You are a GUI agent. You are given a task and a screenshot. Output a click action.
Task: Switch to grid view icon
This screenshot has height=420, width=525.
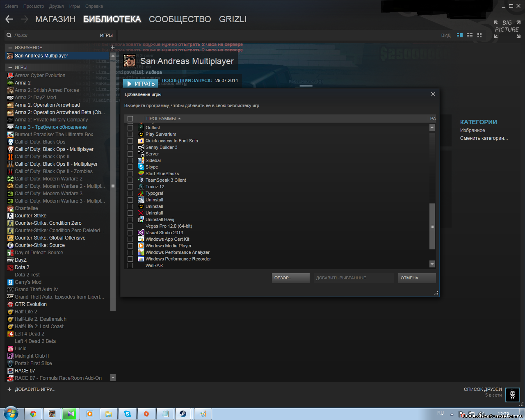[479, 35]
